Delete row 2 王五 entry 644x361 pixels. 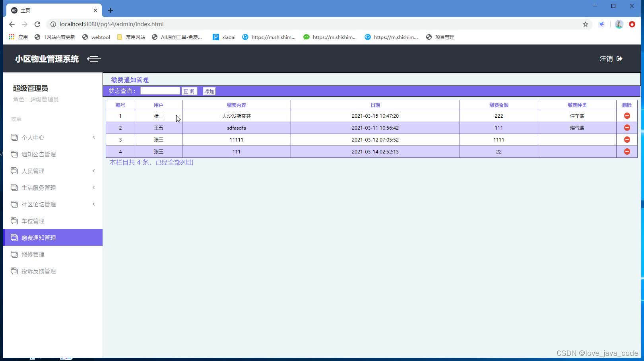pyautogui.click(x=627, y=128)
